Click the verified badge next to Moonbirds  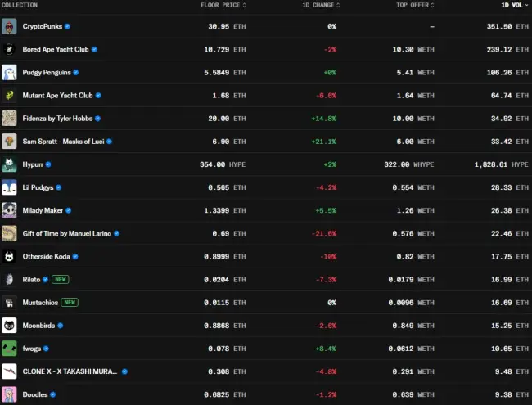coord(61,326)
